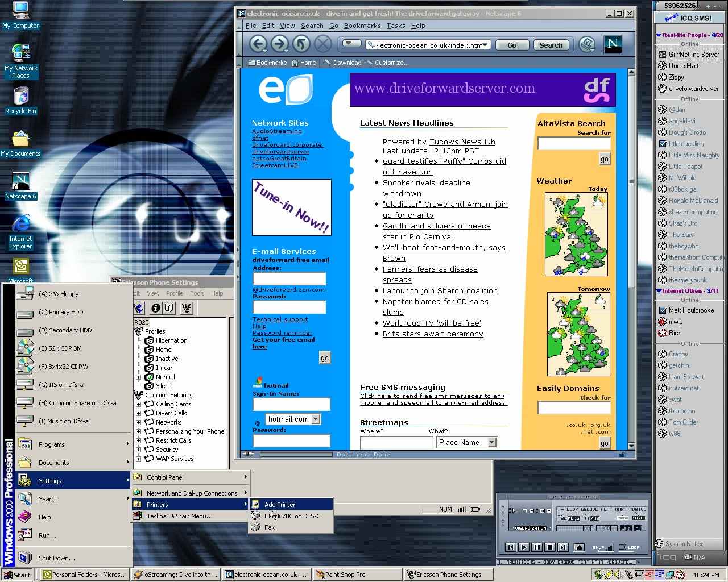Screen dimensions: 728x582
Task: Click the Search button next to address bar
Action: (551, 45)
